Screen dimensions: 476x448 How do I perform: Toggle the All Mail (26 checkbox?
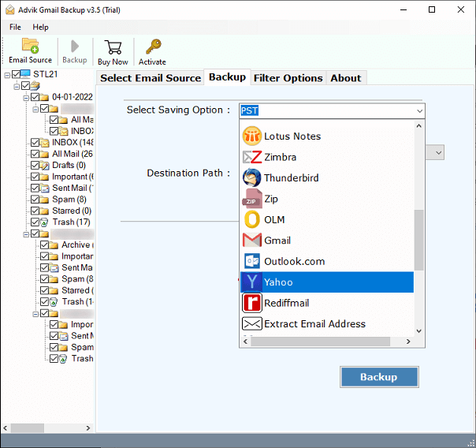35,154
